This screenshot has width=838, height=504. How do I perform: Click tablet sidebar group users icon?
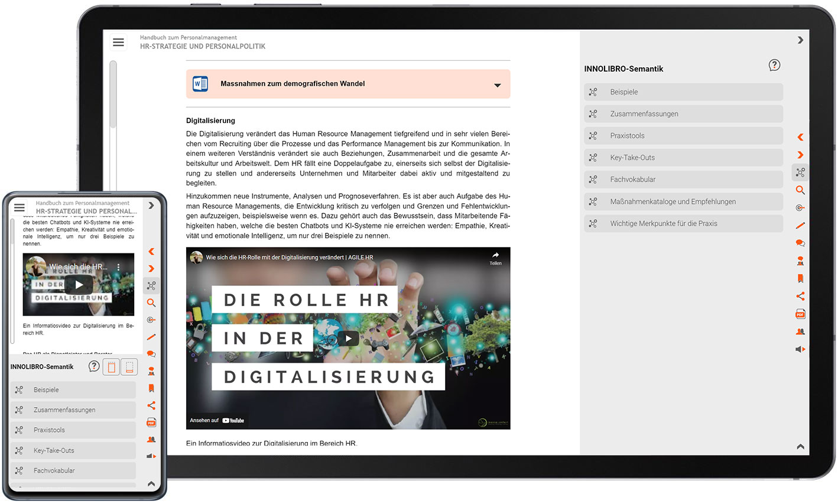pyautogui.click(x=800, y=331)
